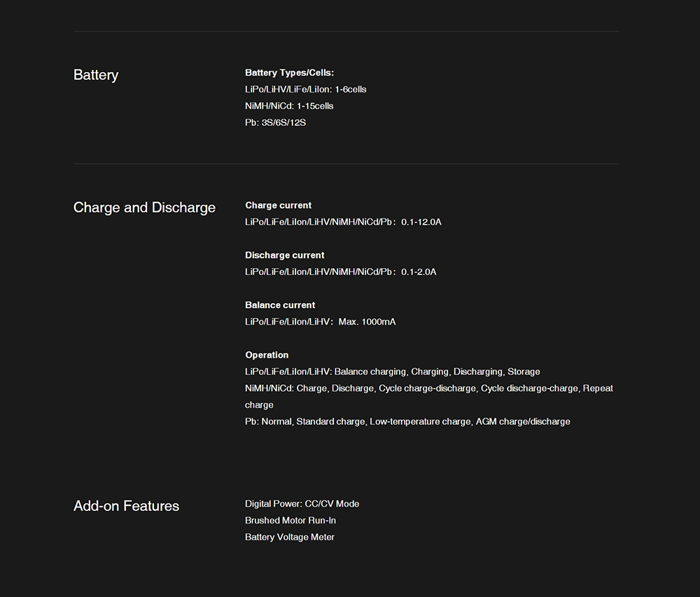
Task: Click the Pb Normal, Standard charge line
Action: 407,421
